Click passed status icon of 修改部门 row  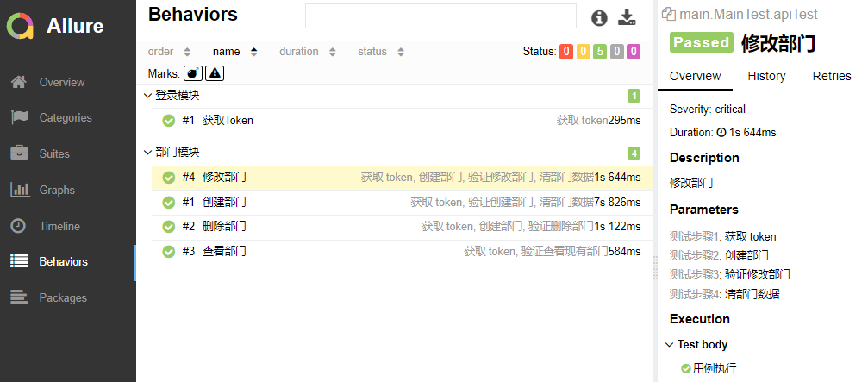click(x=169, y=178)
